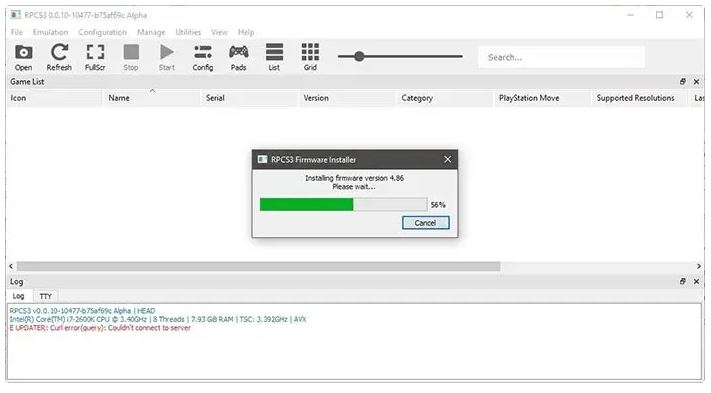
Task: Minimize the RPCS3 window
Action: (x=630, y=15)
